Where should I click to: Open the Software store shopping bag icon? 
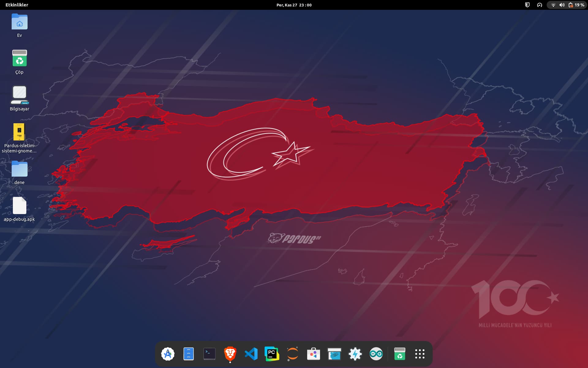click(x=314, y=354)
